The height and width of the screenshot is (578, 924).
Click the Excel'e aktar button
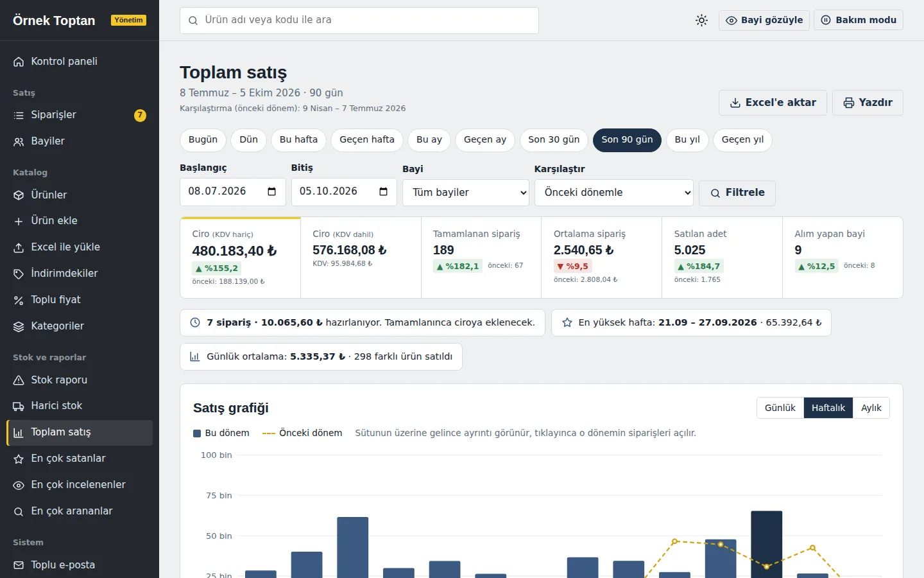click(x=773, y=103)
